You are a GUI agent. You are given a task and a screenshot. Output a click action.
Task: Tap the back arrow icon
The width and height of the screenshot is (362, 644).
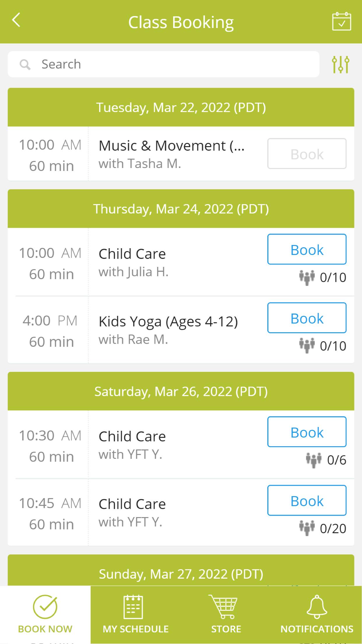point(16,20)
